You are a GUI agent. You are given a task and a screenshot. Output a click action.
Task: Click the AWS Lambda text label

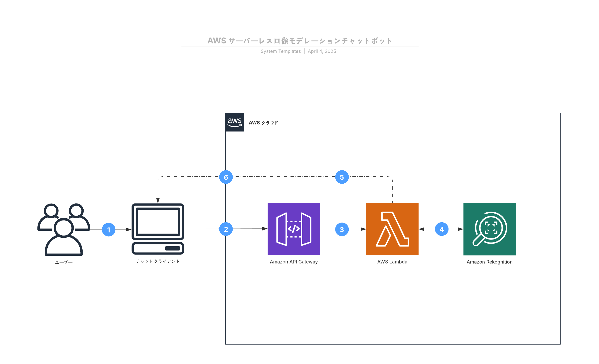392,262
